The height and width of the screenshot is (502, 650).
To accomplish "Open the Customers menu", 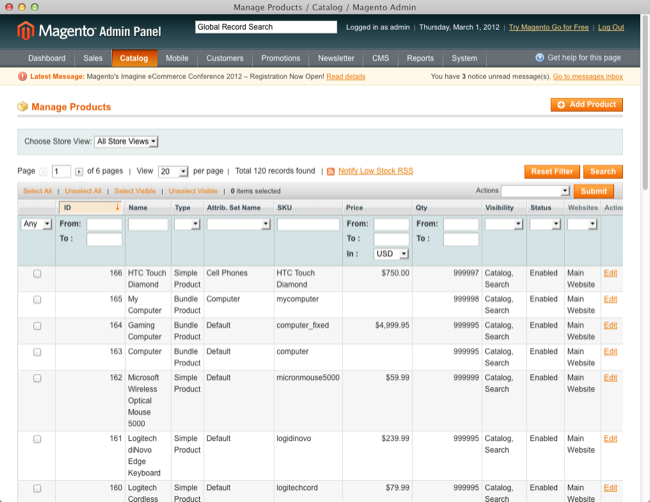I will [225, 58].
